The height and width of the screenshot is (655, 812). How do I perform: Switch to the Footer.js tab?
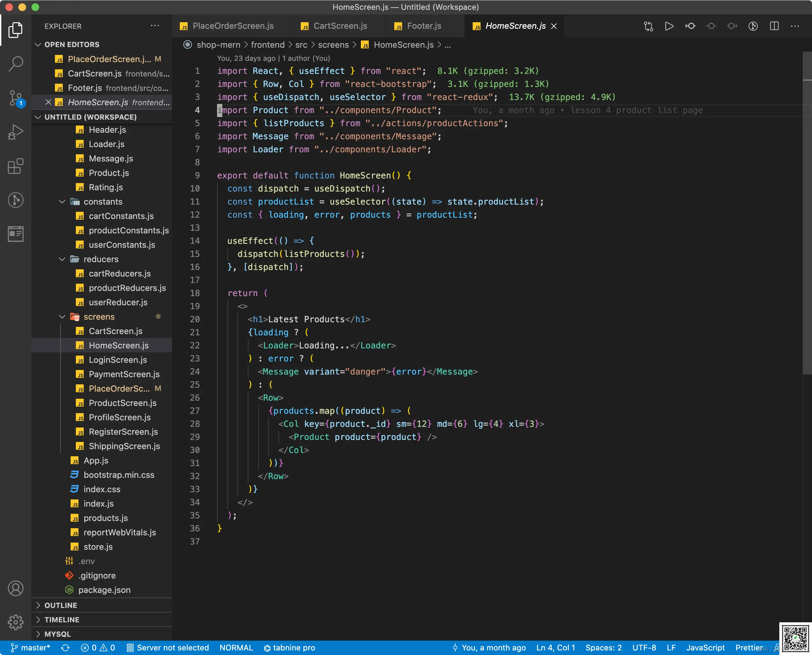(x=423, y=26)
